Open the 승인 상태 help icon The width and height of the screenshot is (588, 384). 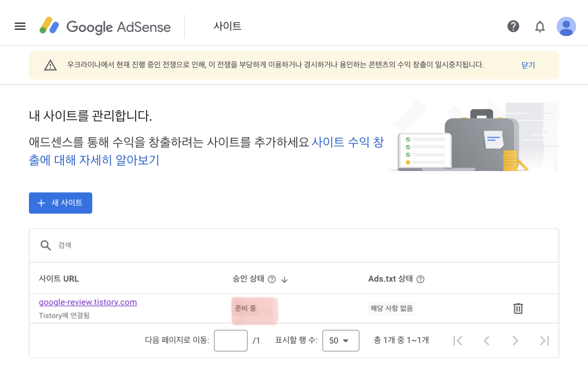pos(272,279)
